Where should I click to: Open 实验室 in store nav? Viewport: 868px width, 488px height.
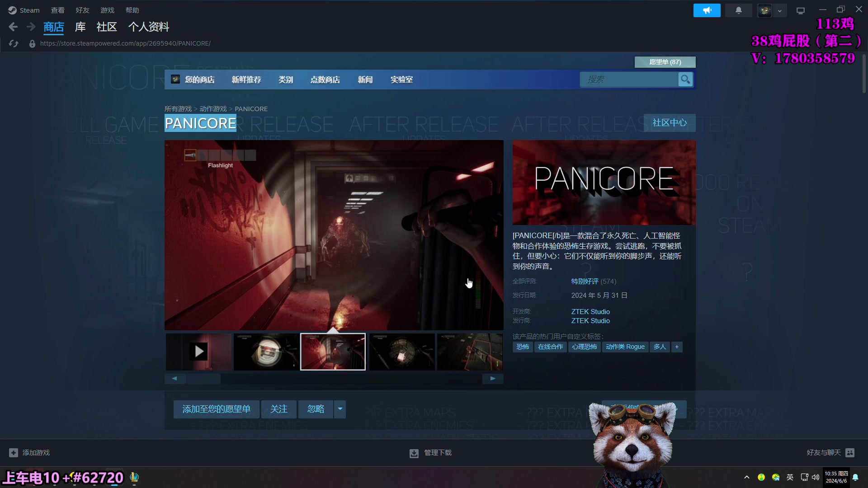401,80
